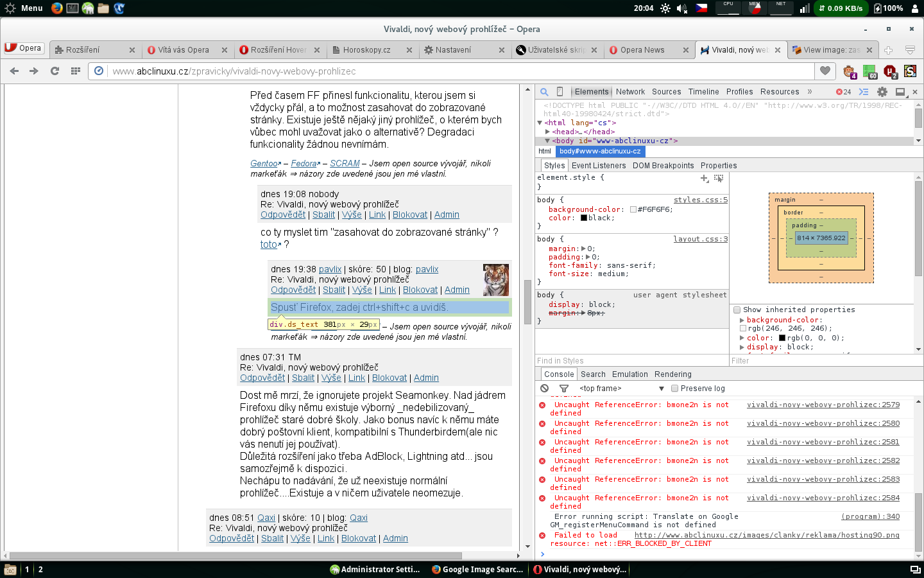Enable Show inherited properties checkbox
The image size is (924, 578).
(737, 310)
